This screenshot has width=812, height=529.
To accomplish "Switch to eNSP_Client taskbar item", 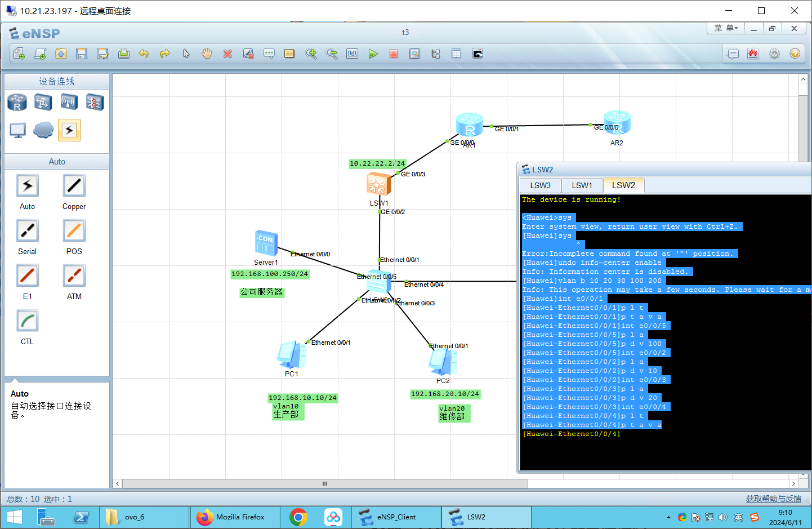I will [396, 517].
